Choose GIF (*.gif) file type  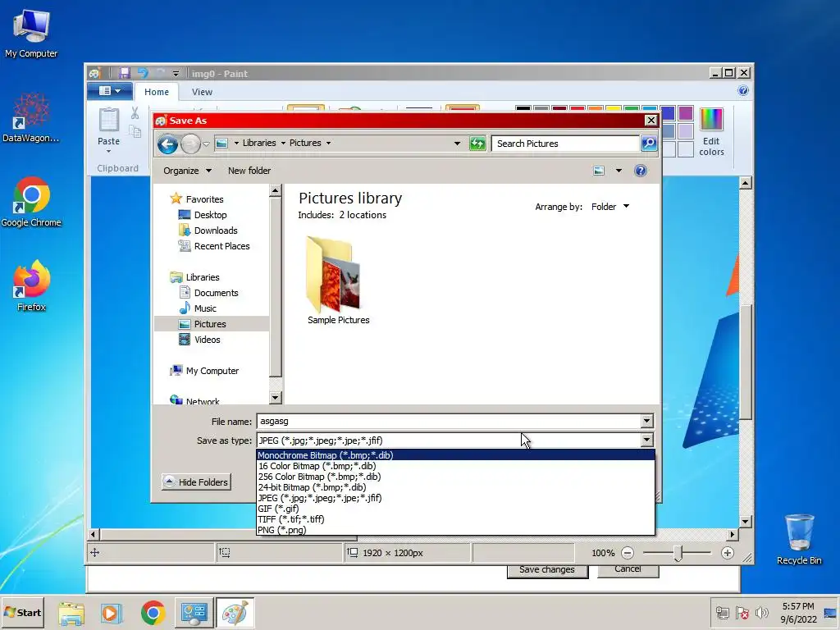point(455,509)
